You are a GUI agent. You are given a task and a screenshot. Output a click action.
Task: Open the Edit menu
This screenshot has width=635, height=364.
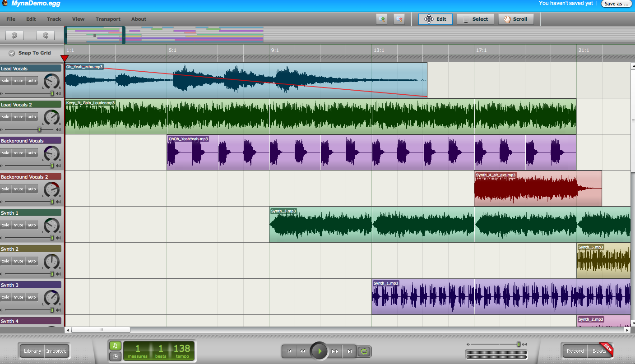tap(31, 19)
